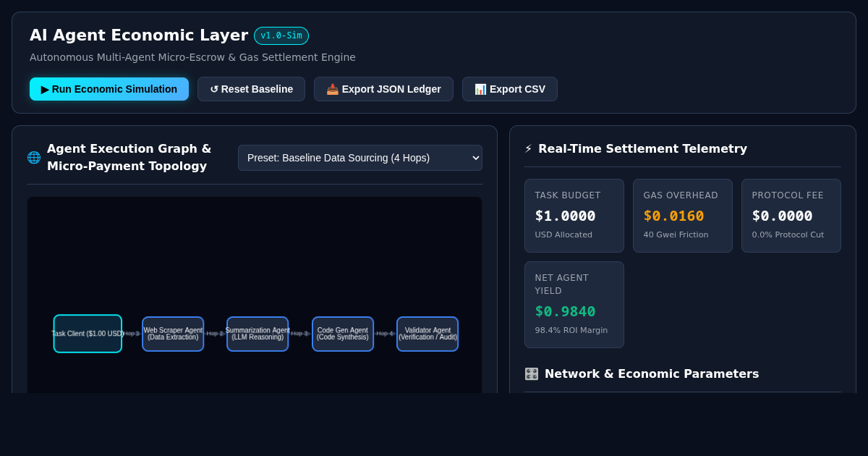Image resolution: width=868 pixels, height=456 pixels.
Task: Click the Hop 1 edge label
Action: [132, 334]
